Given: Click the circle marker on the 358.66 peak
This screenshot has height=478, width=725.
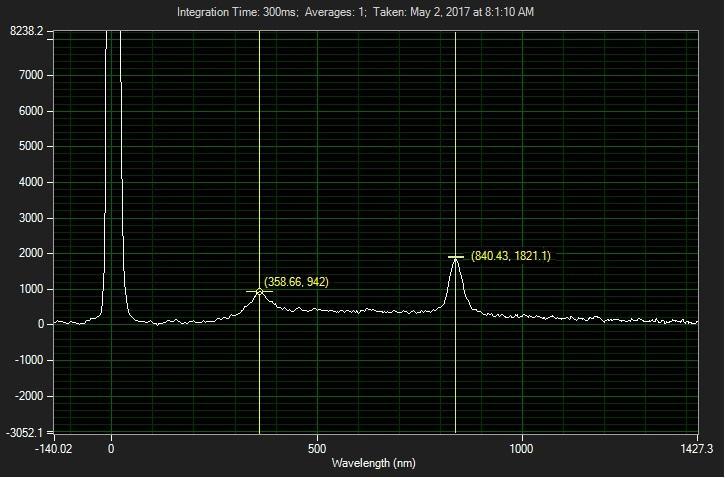Looking at the screenshot, I should pos(259,291).
